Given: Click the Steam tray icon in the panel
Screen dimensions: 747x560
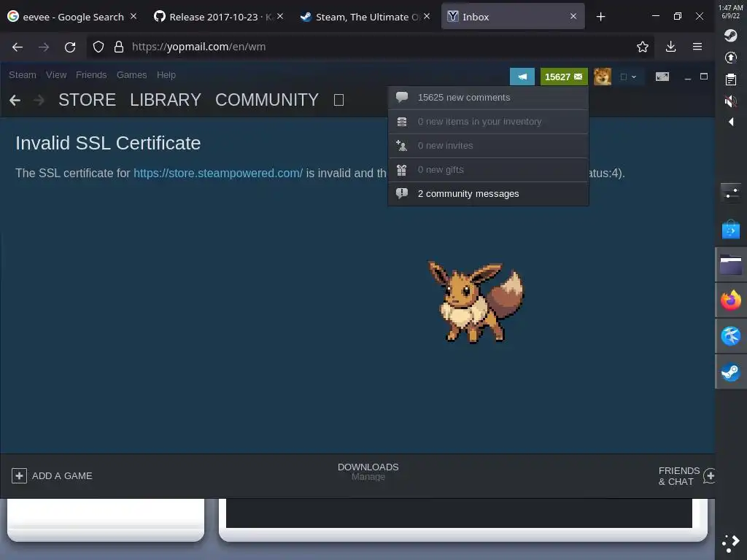Looking at the screenshot, I should pos(731,36).
